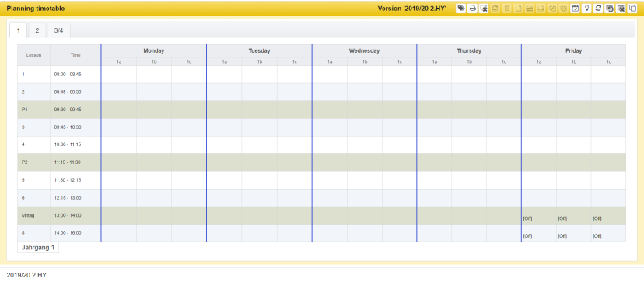Click the lightbulb hint icon
Screen dimensions: 644x282
(587, 9)
